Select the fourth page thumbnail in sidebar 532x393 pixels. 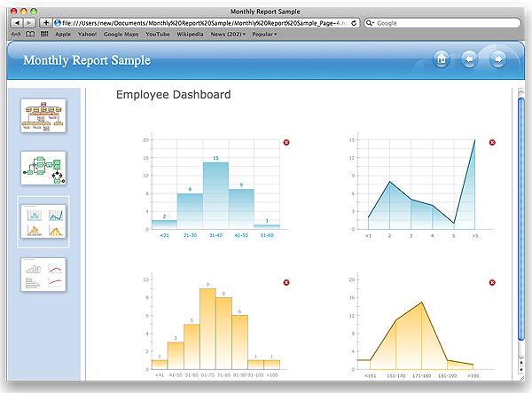[x=43, y=273]
